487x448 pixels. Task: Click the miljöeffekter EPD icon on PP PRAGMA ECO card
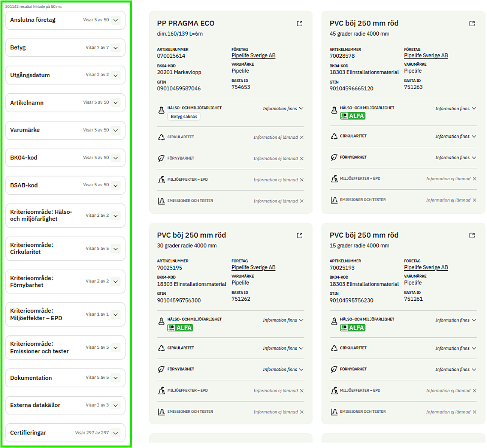tap(161, 180)
